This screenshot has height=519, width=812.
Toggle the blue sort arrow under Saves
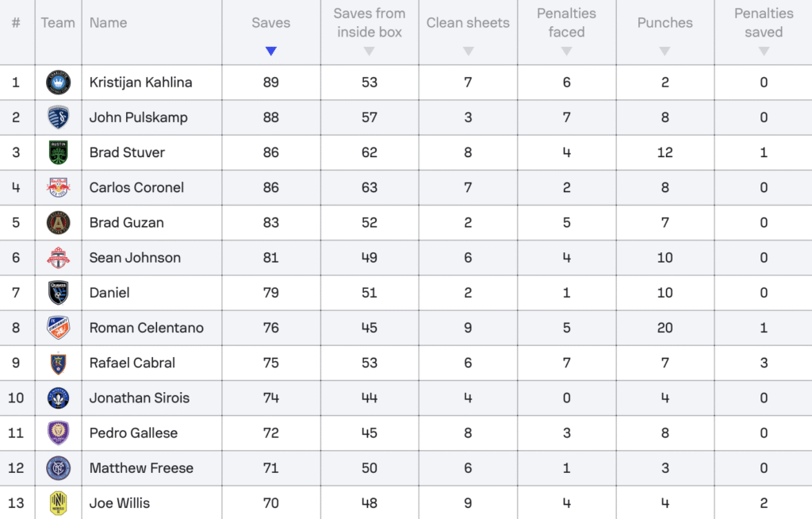click(x=271, y=51)
